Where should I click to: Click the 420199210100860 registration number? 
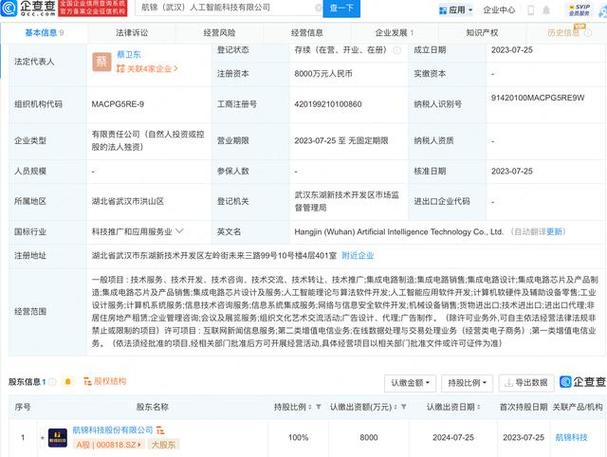328,104
